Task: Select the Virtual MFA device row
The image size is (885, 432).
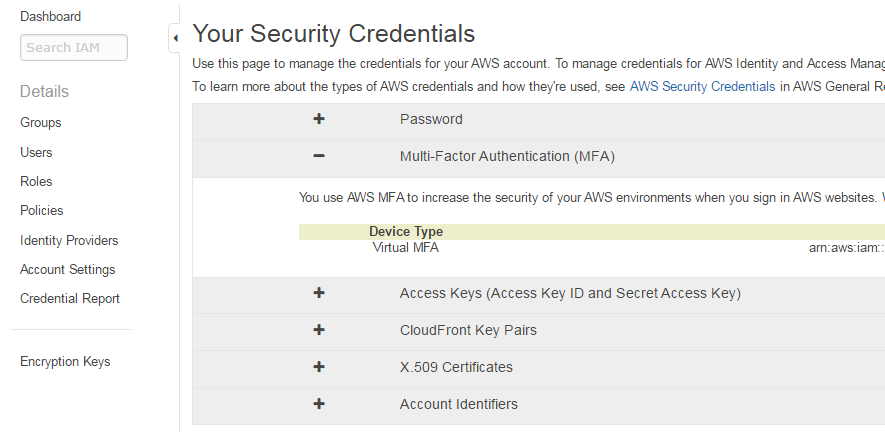Action: [592, 247]
